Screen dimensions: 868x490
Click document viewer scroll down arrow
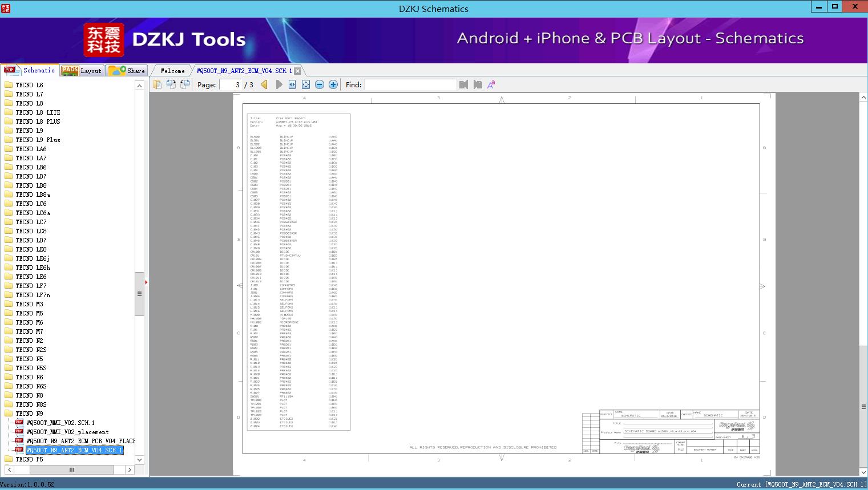click(863, 472)
